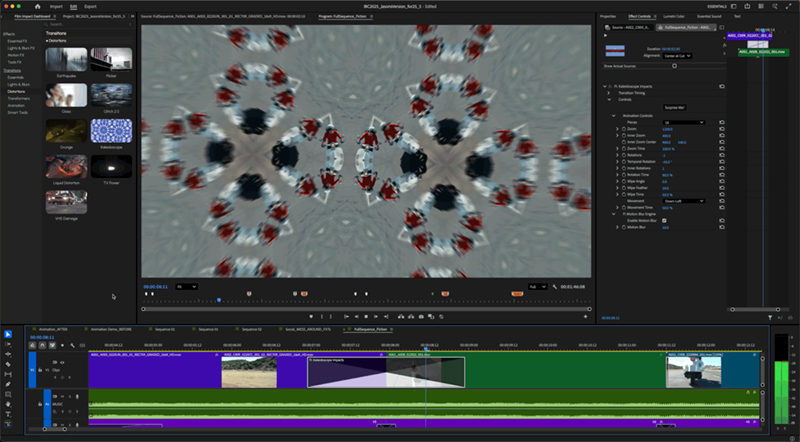Select Lights & Blurs FX category
Screen dimensions: 800x442
(18, 48)
